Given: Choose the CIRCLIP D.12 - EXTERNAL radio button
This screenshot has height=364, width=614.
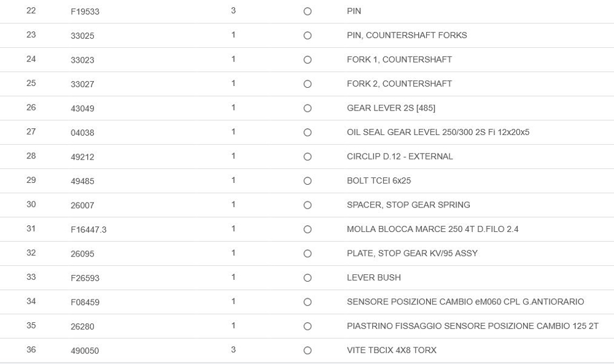Looking at the screenshot, I should (x=308, y=157).
